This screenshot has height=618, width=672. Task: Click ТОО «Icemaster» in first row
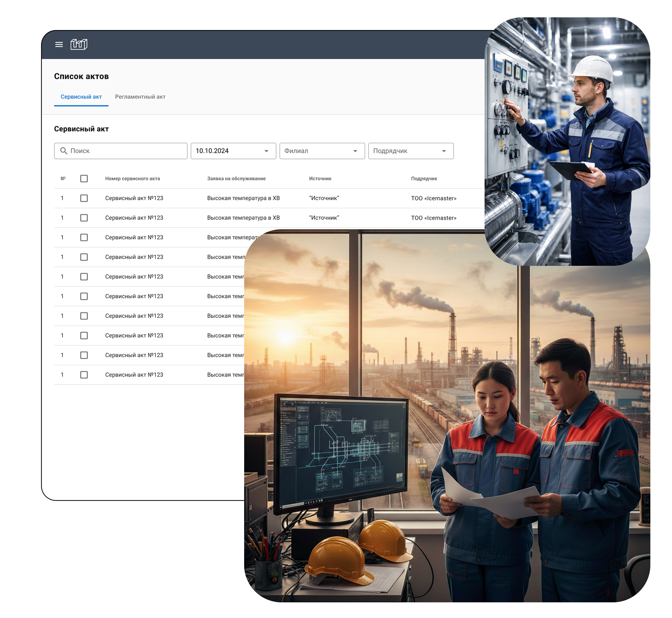tap(433, 198)
